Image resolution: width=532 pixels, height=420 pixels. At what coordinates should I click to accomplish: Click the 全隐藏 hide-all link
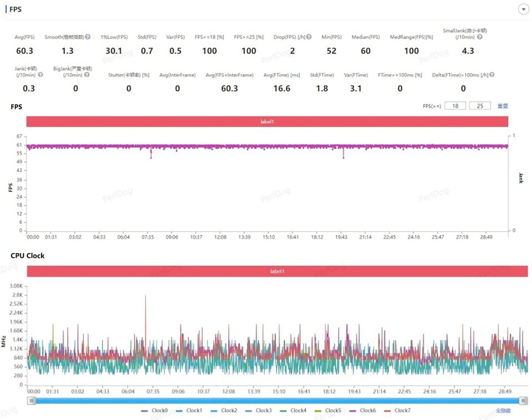point(503,410)
